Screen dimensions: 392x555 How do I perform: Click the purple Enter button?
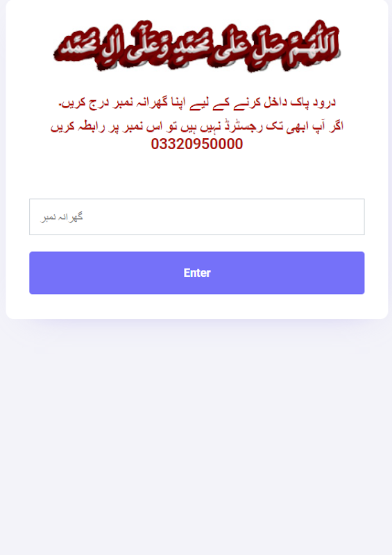coord(196,273)
